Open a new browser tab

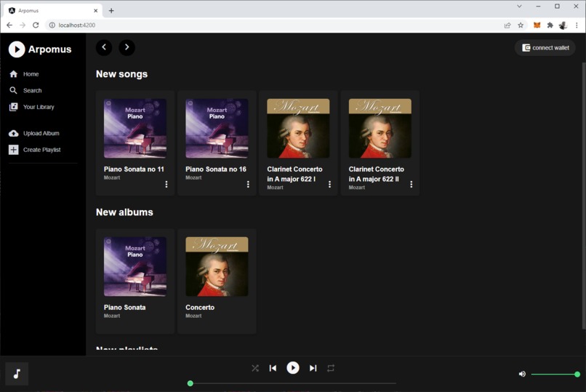pos(111,10)
